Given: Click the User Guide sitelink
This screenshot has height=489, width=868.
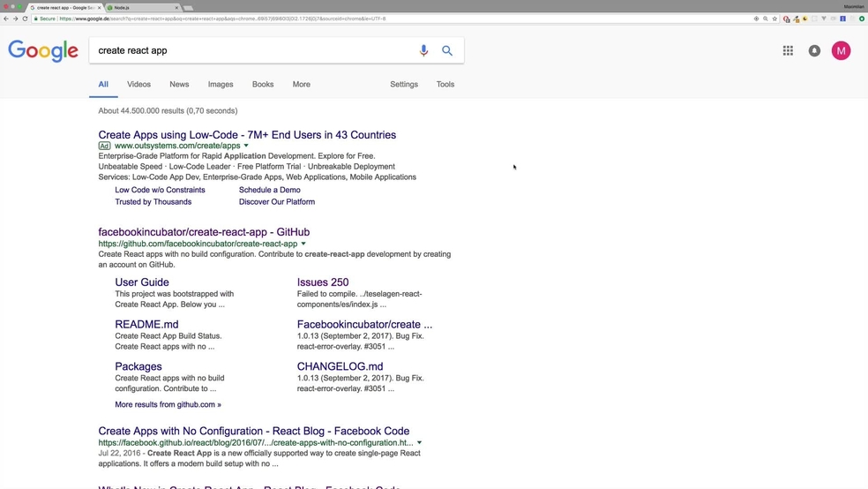Looking at the screenshot, I should click(142, 282).
